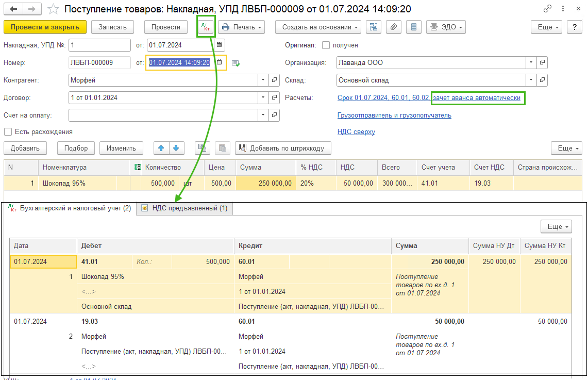
Task: Expand the Печать dropdown
Action: [242, 27]
